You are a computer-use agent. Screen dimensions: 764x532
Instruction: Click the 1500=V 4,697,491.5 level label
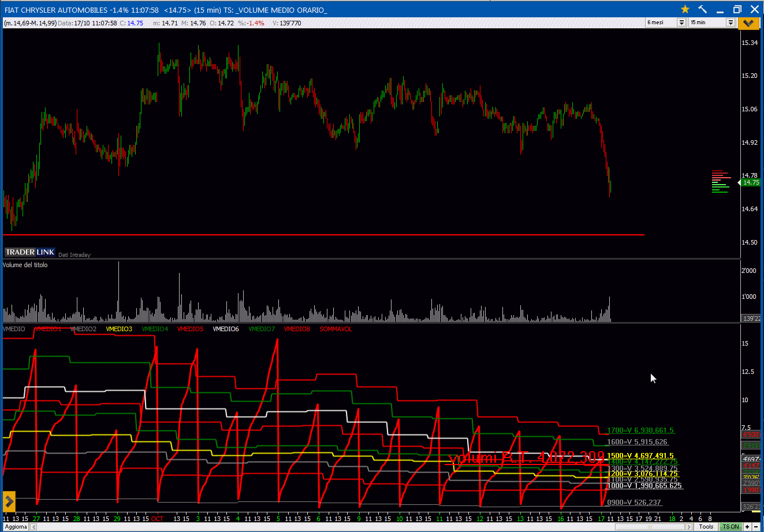(640, 456)
